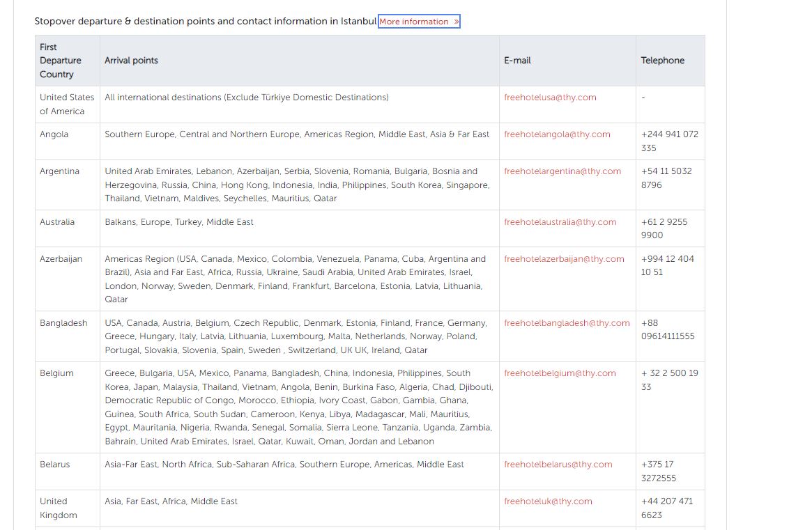Image resolution: width=812 pixels, height=530 pixels.
Task: Click the freehotelusa@thy.com email link
Action: click(x=550, y=98)
